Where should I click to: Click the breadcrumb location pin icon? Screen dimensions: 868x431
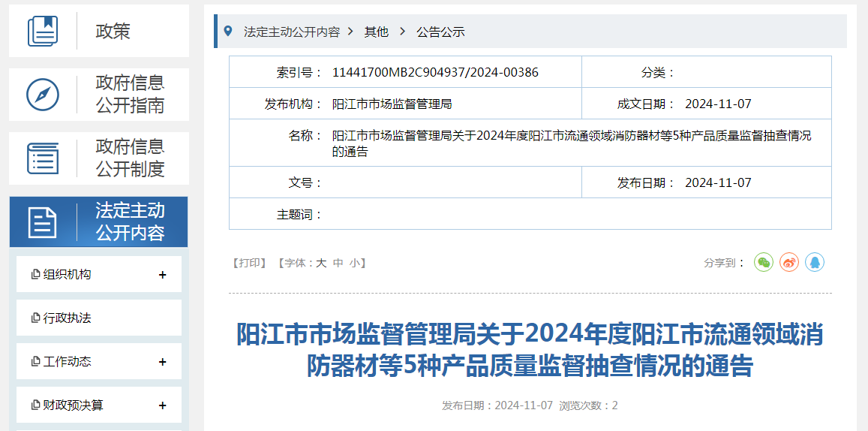click(227, 31)
